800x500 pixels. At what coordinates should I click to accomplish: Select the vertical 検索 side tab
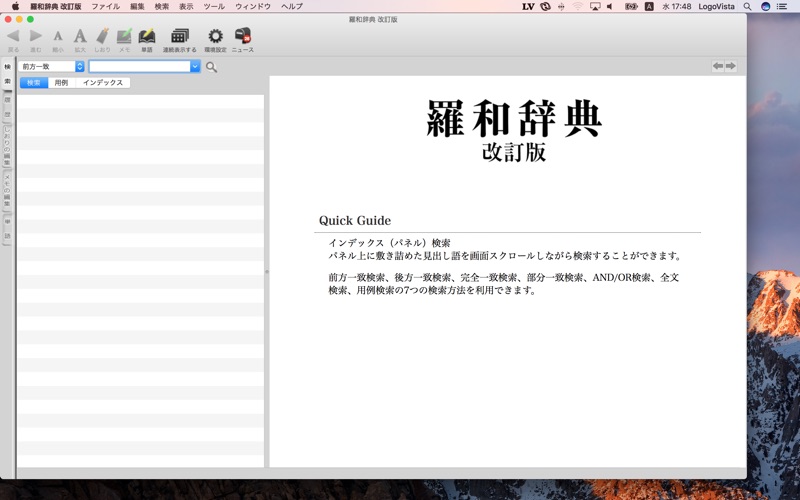[7, 74]
